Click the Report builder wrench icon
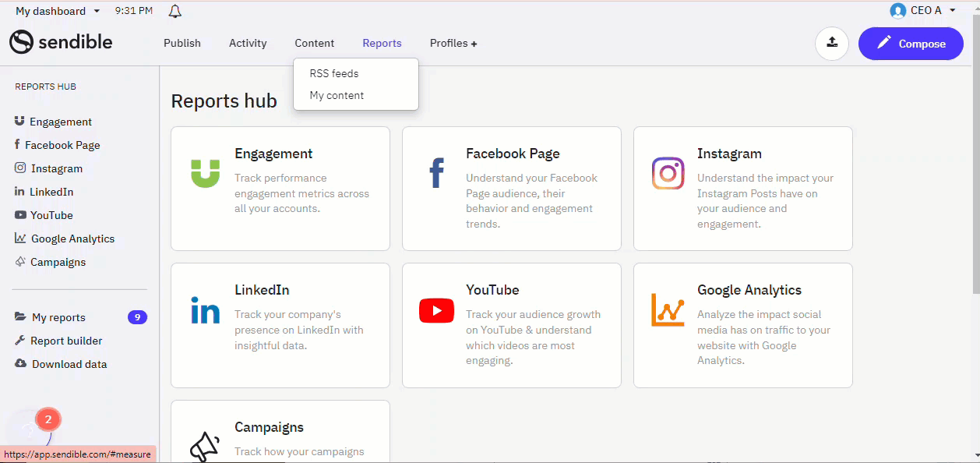The height and width of the screenshot is (463, 980). pos(20,341)
